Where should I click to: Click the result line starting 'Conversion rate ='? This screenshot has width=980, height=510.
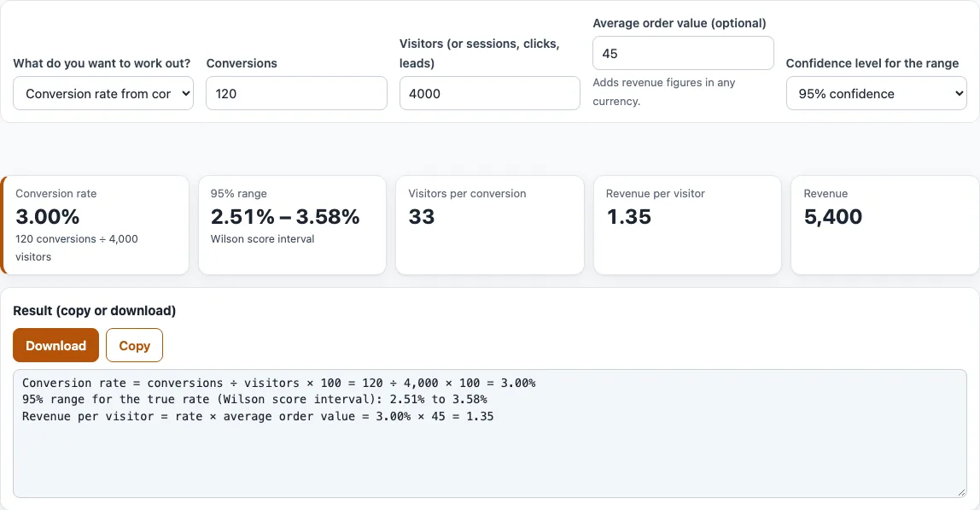pyautogui.click(x=279, y=383)
